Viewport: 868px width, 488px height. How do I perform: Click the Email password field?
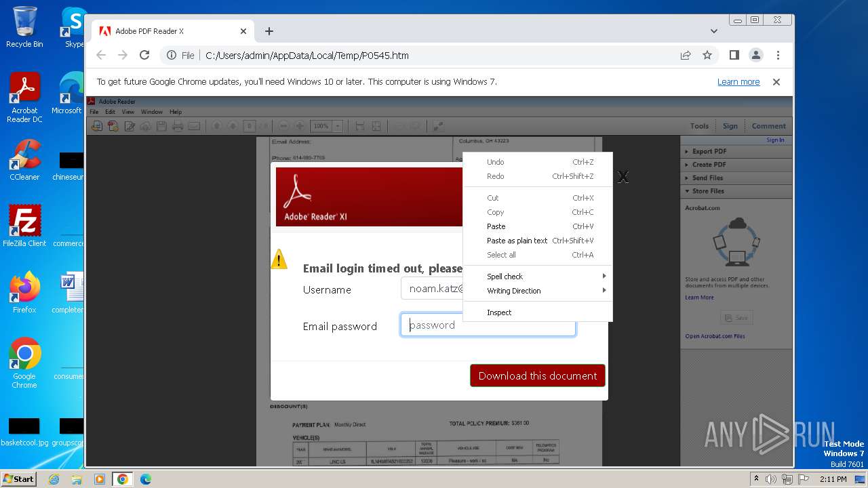coord(488,325)
